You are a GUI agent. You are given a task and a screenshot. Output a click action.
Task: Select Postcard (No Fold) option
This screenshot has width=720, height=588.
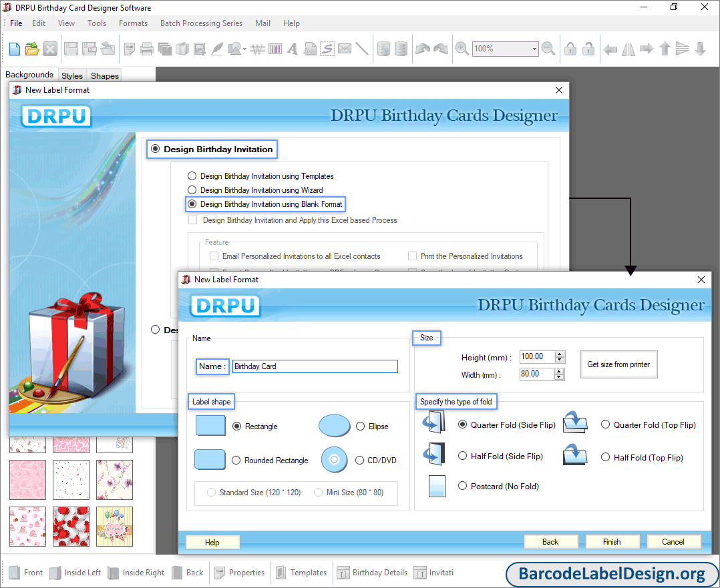tap(462, 486)
